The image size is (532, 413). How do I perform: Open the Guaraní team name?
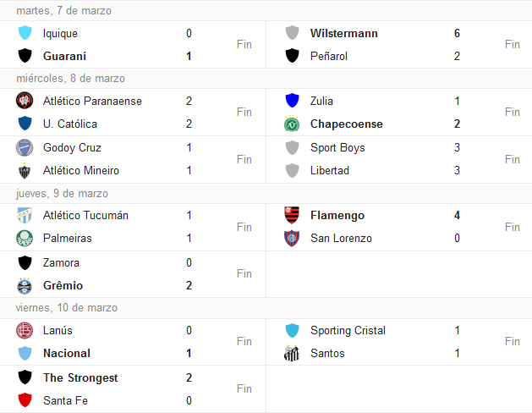pos(64,56)
